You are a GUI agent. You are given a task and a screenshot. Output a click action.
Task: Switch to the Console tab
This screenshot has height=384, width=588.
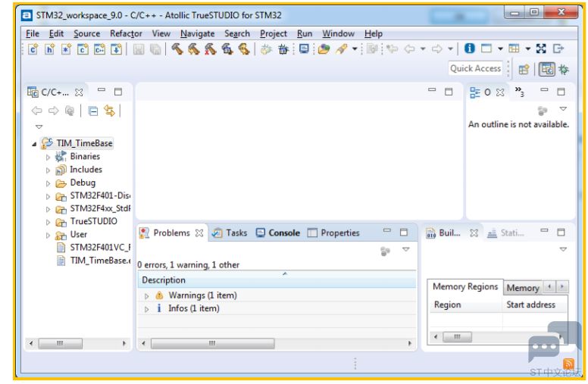278,233
